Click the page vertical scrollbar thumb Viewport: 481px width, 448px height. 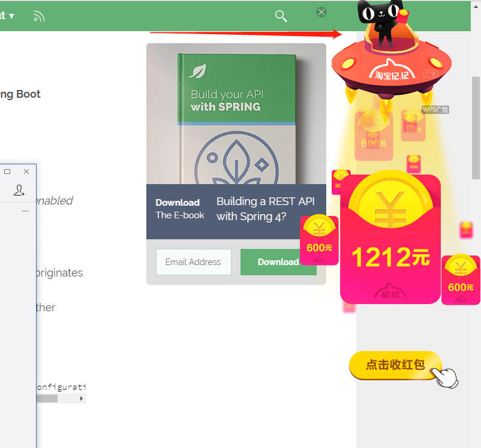pos(476,128)
